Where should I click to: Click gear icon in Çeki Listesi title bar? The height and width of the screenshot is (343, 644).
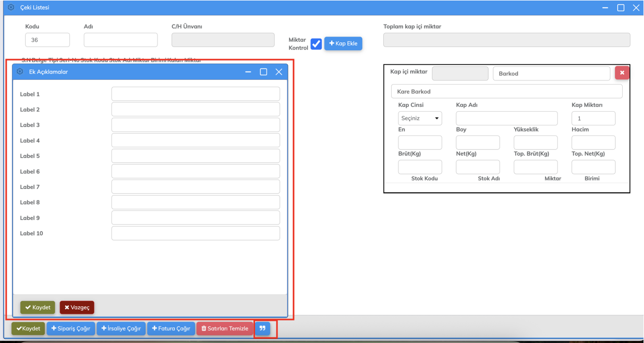tap(11, 8)
